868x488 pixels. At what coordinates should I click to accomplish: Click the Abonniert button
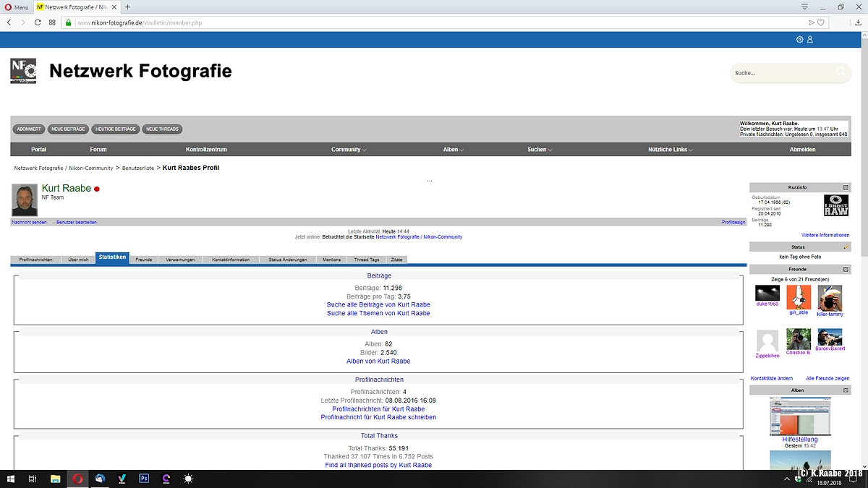[x=29, y=129]
